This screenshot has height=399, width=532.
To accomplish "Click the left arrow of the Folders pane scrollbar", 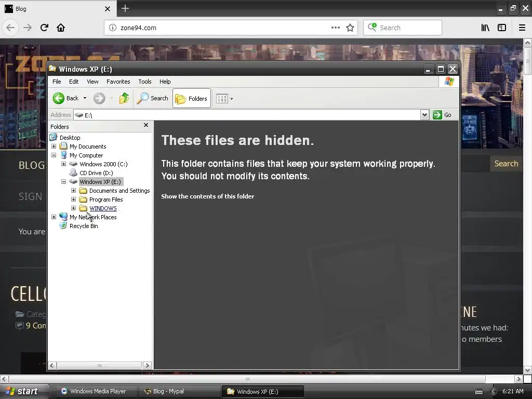I will (52, 366).
